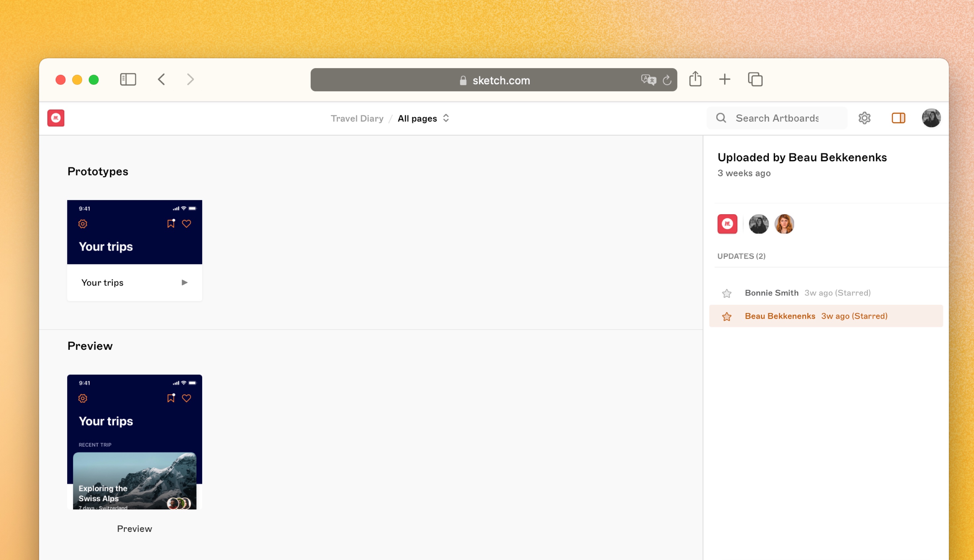Open the Your trips prototype thumbnail

point(134,232)
